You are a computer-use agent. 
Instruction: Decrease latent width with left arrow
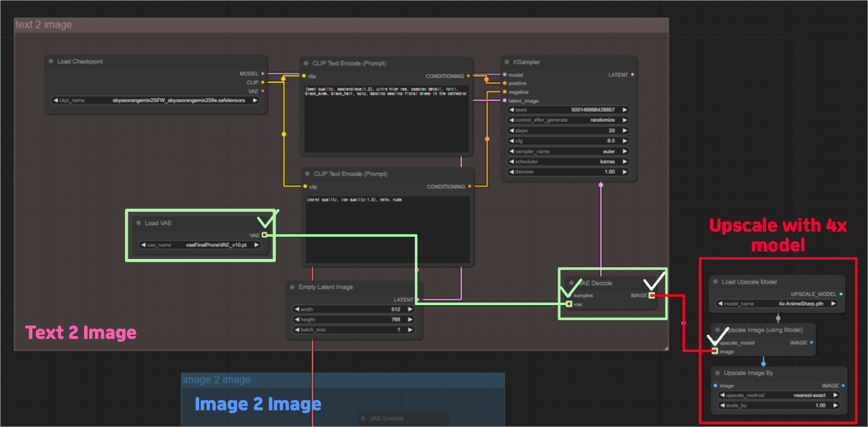click(296, 310)
